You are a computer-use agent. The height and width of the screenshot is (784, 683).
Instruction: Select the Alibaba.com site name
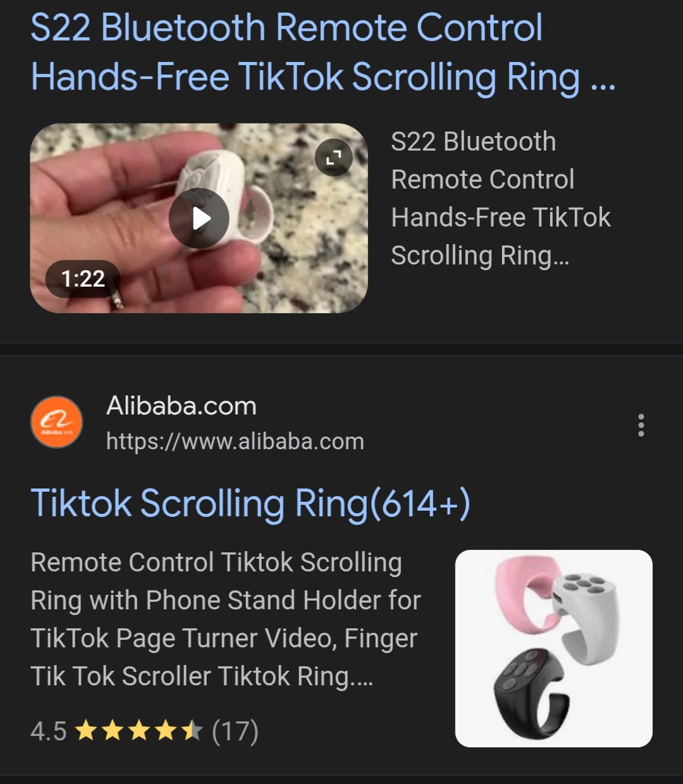(182, 406)
